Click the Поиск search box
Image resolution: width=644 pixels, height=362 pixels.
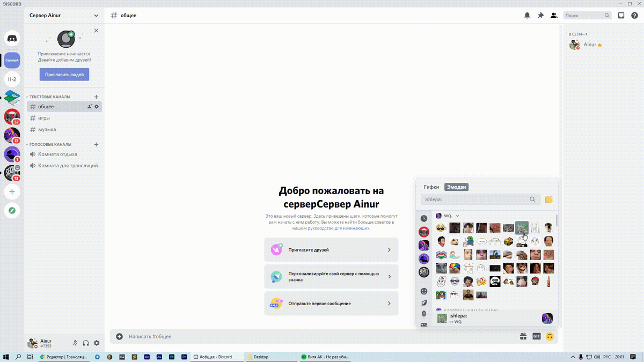tap(587, 16)
